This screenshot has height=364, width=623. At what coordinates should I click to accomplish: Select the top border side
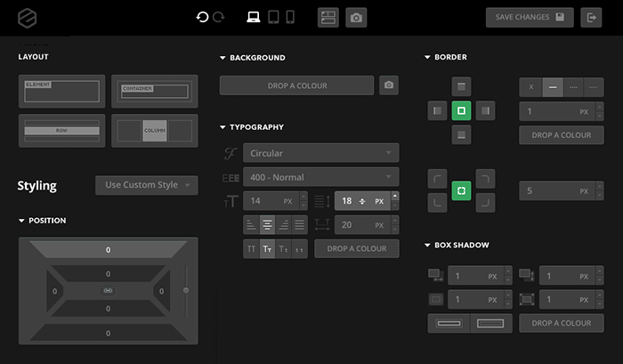click(461, 86)
